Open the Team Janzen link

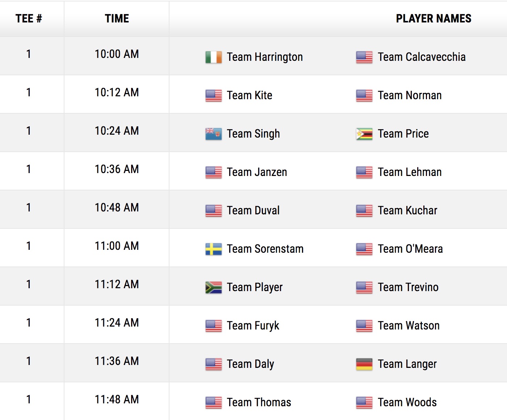[257, 172]
